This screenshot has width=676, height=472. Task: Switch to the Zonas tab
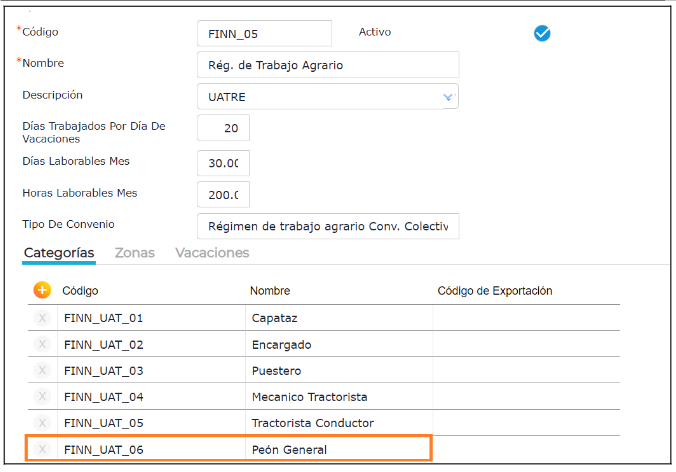click(x=134, y=253)
